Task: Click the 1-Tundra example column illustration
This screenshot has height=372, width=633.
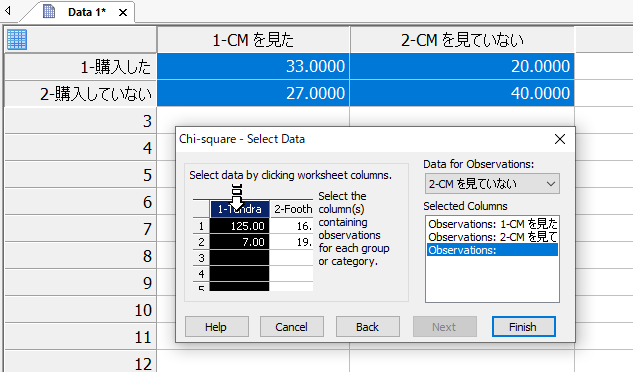Action: coord(239,245)
